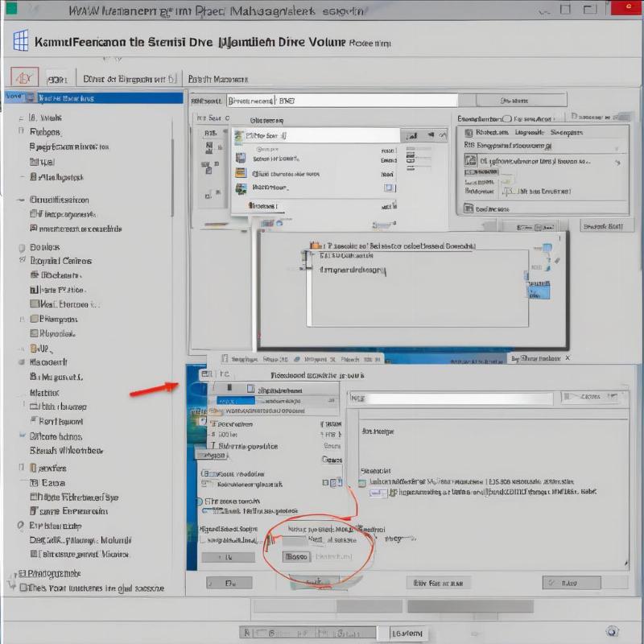Screen dimensions: 644x644
Task: Collapse the Boules group in the sidebar tree
Action: tap(22, 247)
